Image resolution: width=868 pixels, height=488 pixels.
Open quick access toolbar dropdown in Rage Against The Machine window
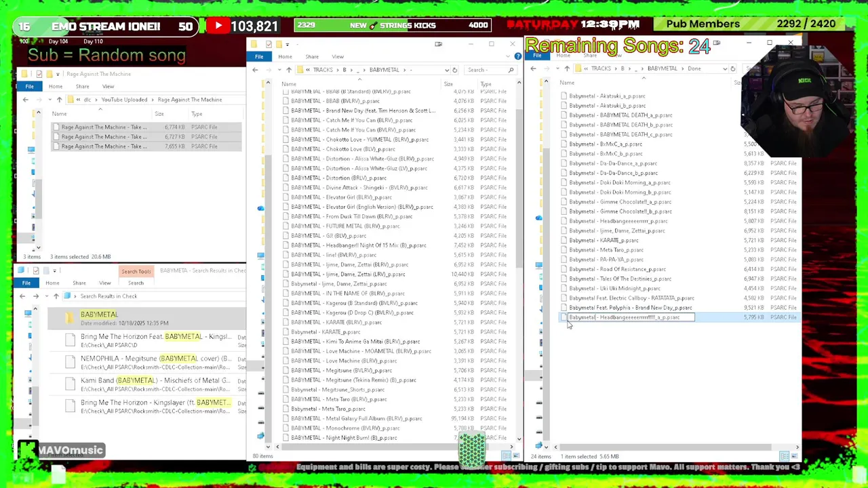click(x=58, y=74)
